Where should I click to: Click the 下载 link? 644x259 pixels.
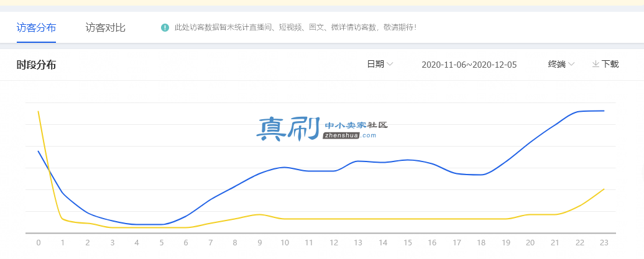click(x=610, y=64)
